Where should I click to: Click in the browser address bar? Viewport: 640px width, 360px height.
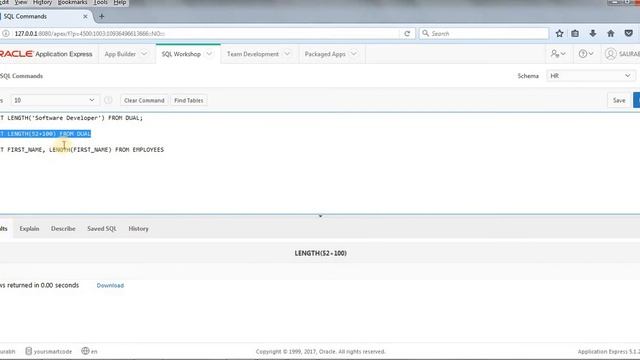click(204, 33)
